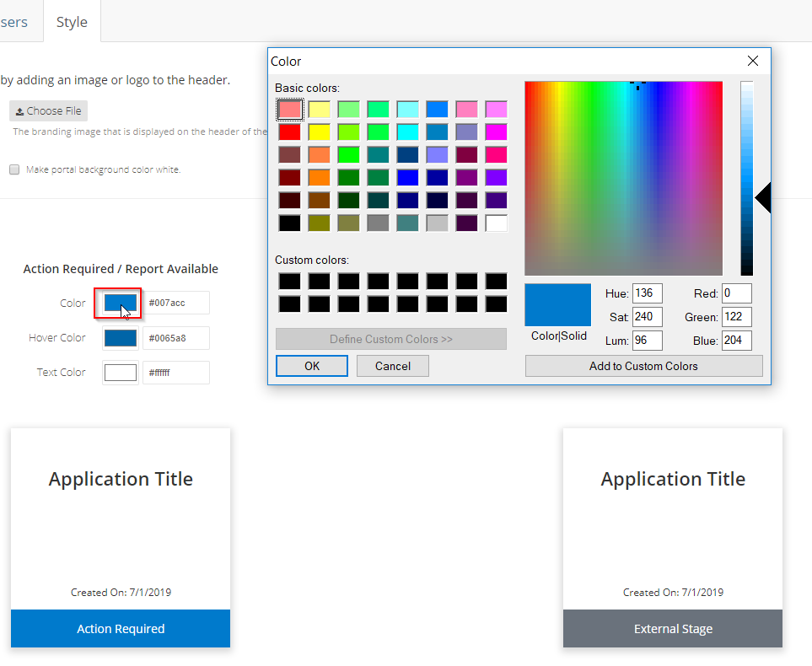812x666 pixels.
Task: Click Add to Custom Colors button
Action: (x=643, y=366)
